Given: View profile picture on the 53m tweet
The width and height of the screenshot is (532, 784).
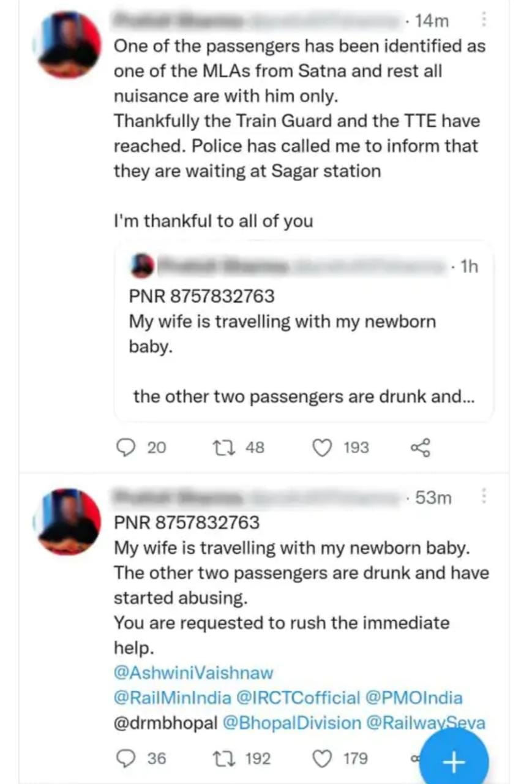Looking at the screenshot, I should point(69,522).
